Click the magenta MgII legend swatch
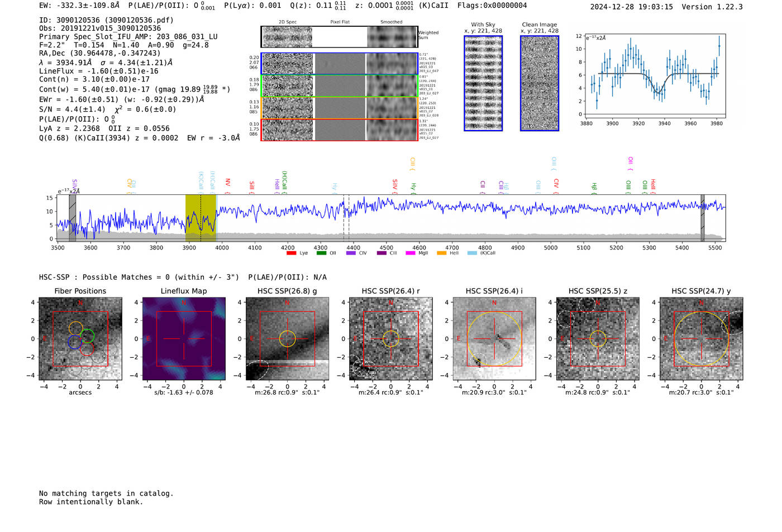This screenshot has height=532, width=782. (411, 253)
